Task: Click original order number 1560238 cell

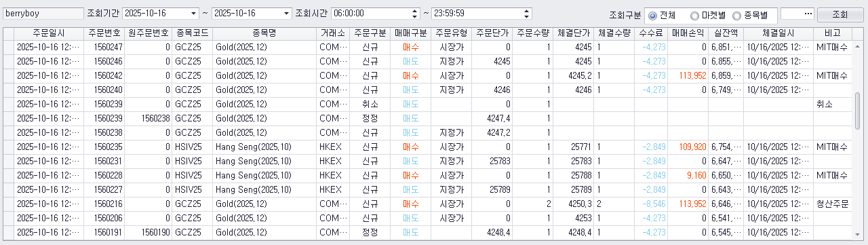Action: point(149,118)
